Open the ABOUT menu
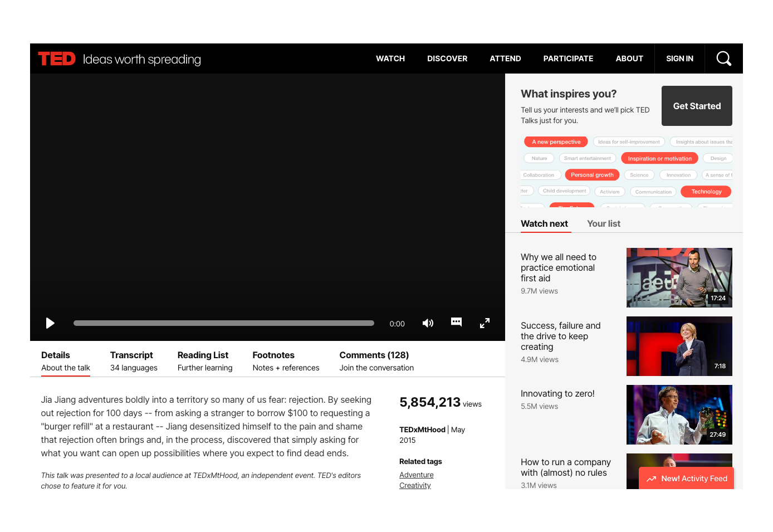 (629, 58)
